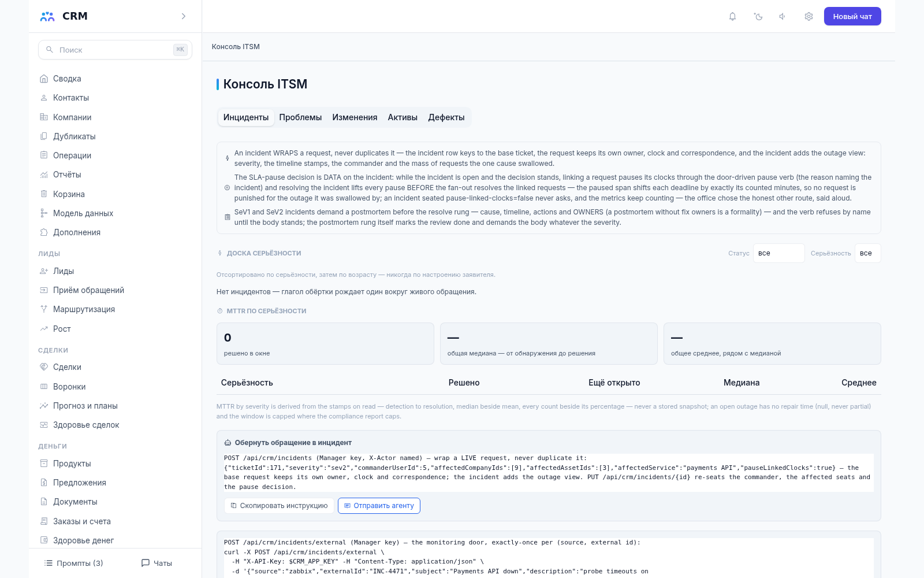This screenshot has width=924, height=578.
Task: Switch to Инциденты tab
Action: 246,117
